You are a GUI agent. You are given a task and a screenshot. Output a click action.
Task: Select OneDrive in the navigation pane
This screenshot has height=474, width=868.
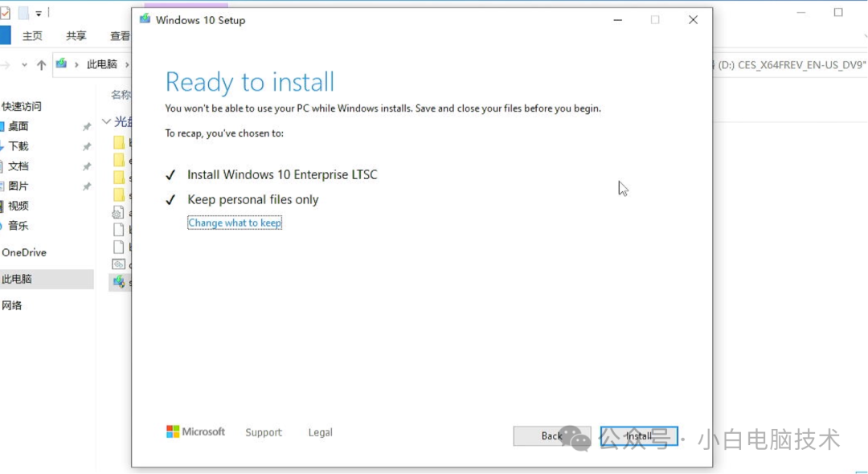(x=24, y=252)
